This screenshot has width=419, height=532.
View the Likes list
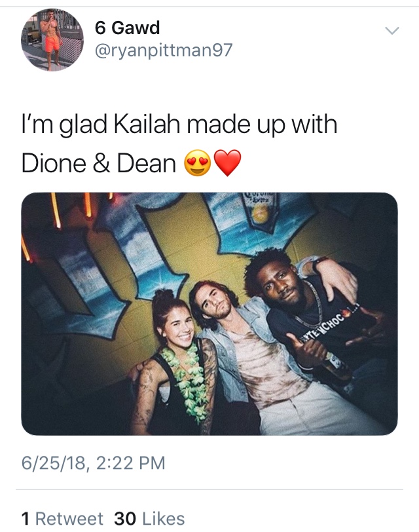point(149,519)
